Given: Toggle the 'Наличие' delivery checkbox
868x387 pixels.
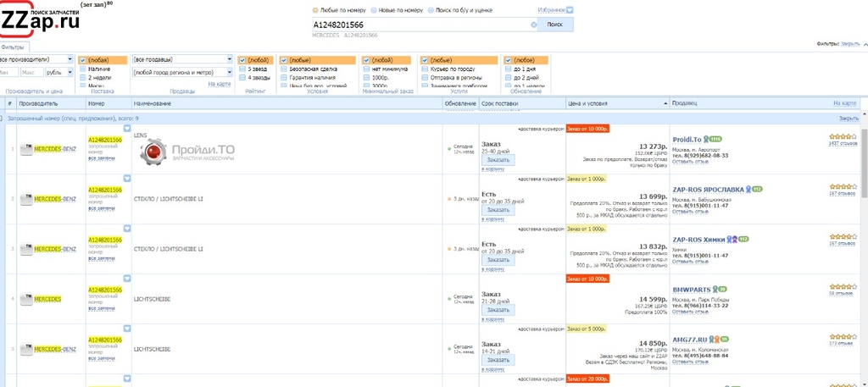Looking at the screenshot, I should (x=82, y=69).
